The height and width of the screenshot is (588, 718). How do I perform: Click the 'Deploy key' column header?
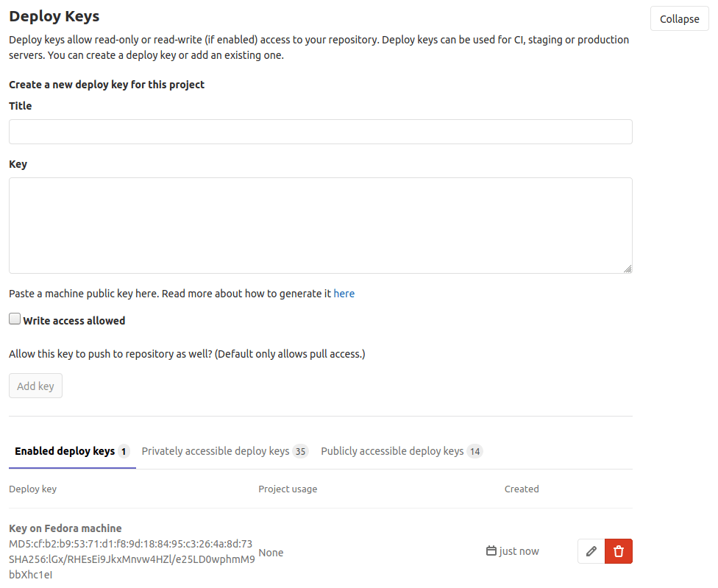point(32,489)
